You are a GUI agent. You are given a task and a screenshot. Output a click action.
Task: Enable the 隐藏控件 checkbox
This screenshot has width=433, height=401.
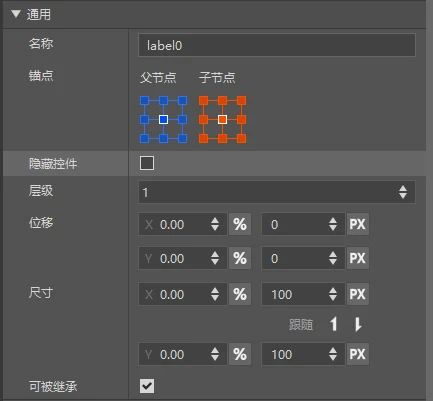[x=147, y=163]
